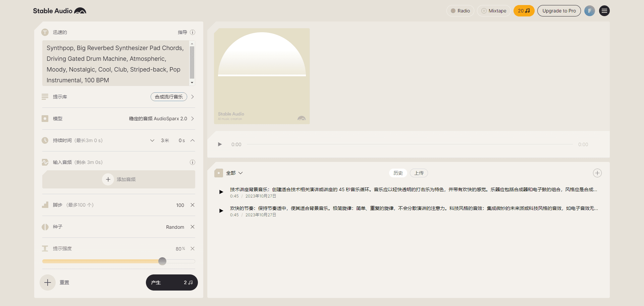Image resolution: width=644 pixels, height=306 pixels.
Task: Click the prompt library list icon
Action: click(x=45, y=97)
